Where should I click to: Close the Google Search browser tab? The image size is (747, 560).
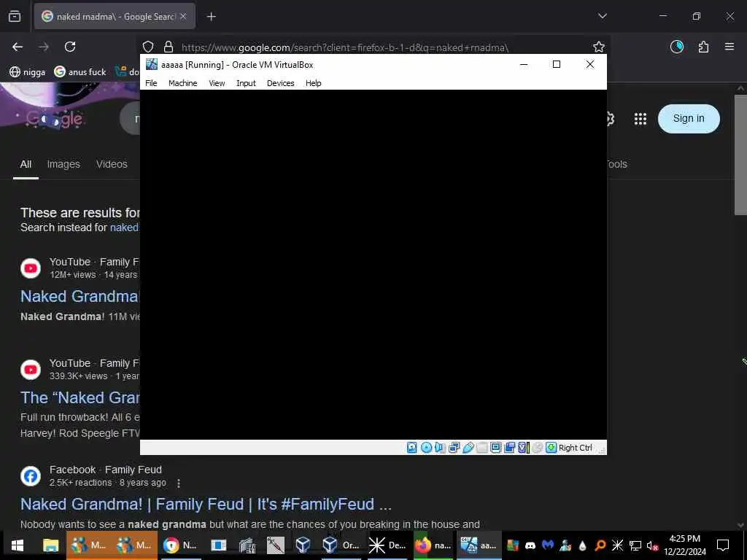point(183,17)
